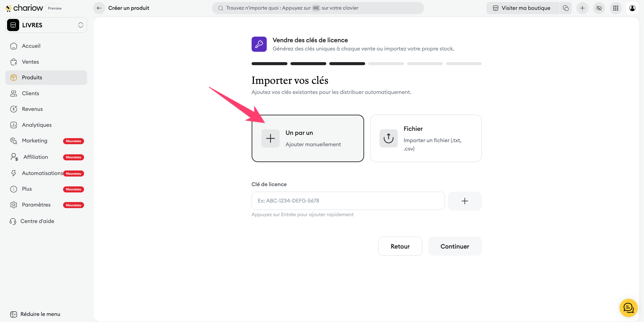The image size is (644, 322).
Task: Expand the Plus menu item
Action: click(27, 189)
